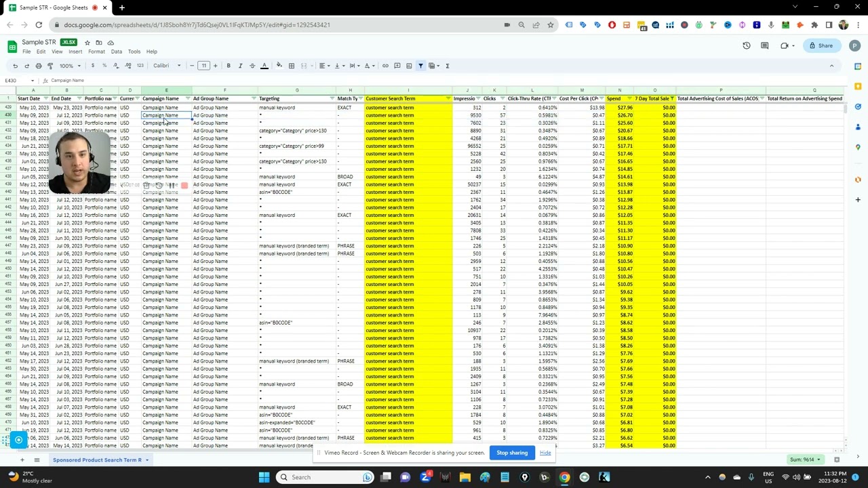Toggle strikethrough formatting
This screenshot has width=868, height=488.
click(252, 66)
